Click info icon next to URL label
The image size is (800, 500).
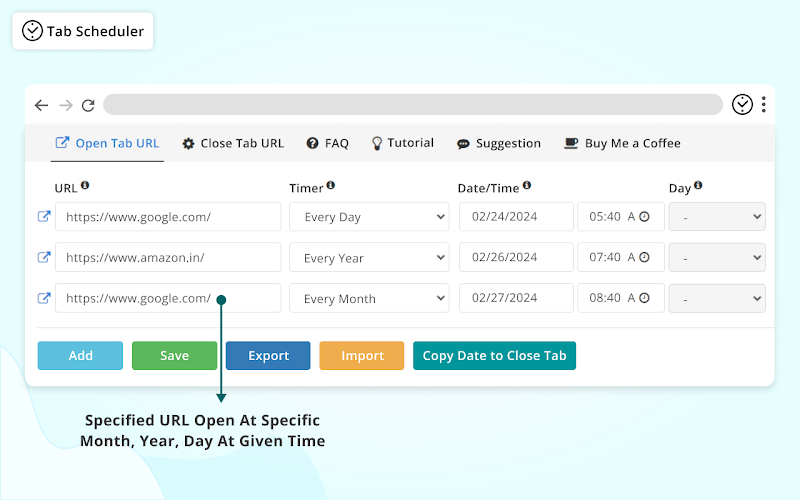pyautogui.click(x=85, y=186)
